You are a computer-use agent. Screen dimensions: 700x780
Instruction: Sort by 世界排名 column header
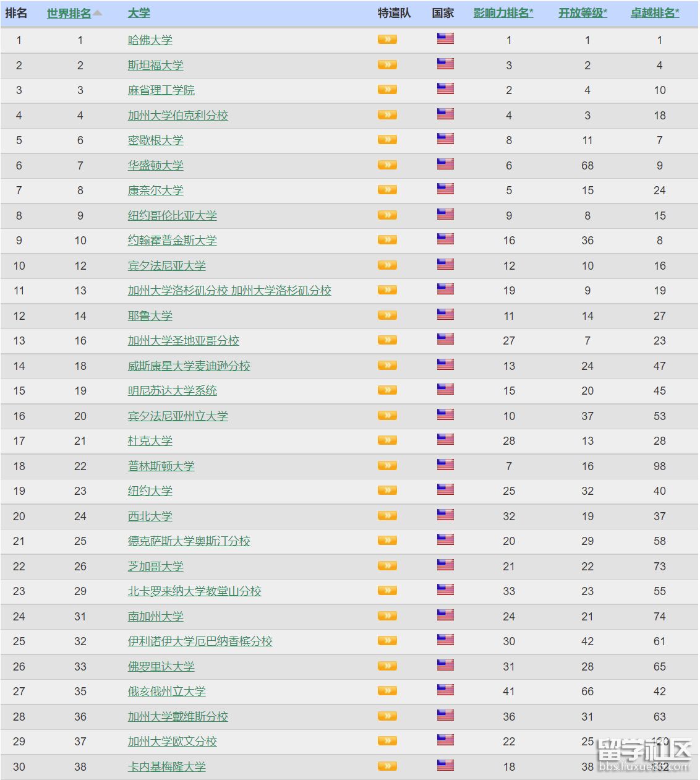tap(69, 13)
